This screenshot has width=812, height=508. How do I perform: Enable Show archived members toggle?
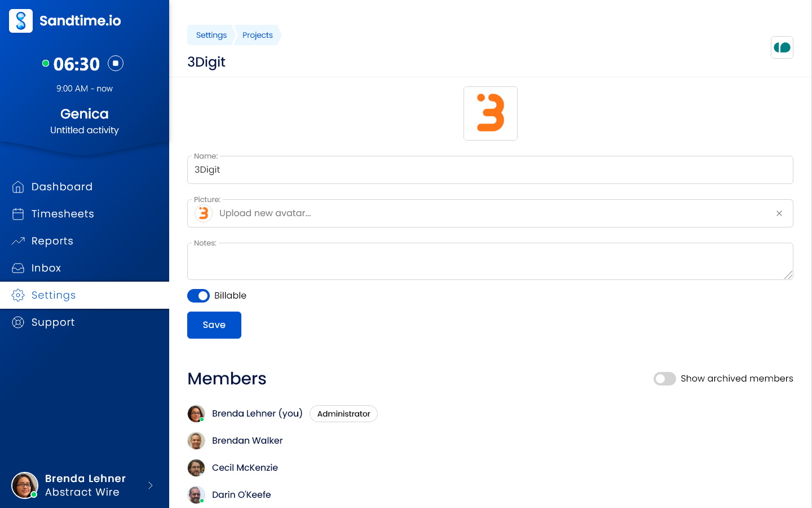664,379
